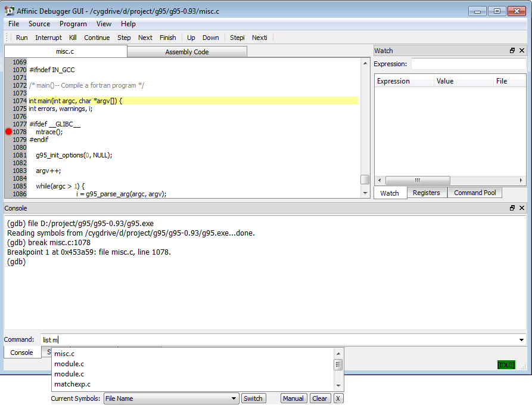Click Finish in the toolbar
The image size is (532, 405).
pos(168,38)
